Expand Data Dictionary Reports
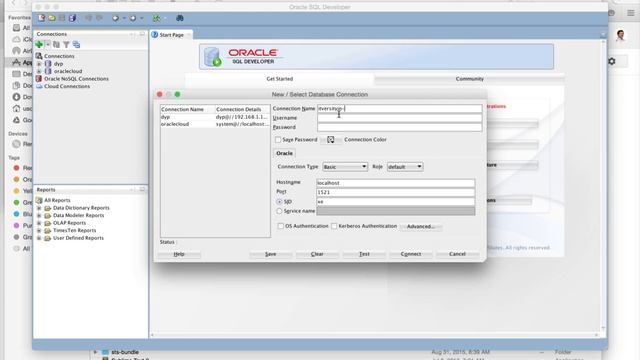The width and height of the screenshot is (640, 360). (x=39, y=208)
